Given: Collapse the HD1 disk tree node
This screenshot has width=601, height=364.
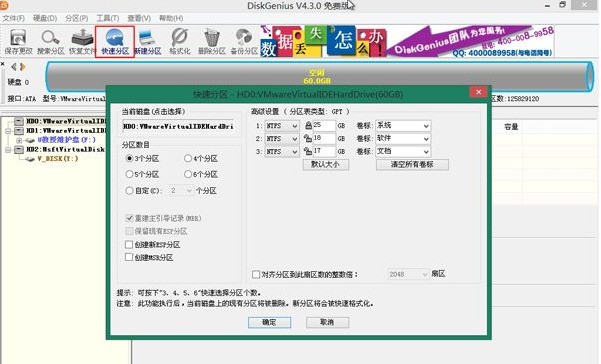Looking at the screenshot, I should [8, 131].
